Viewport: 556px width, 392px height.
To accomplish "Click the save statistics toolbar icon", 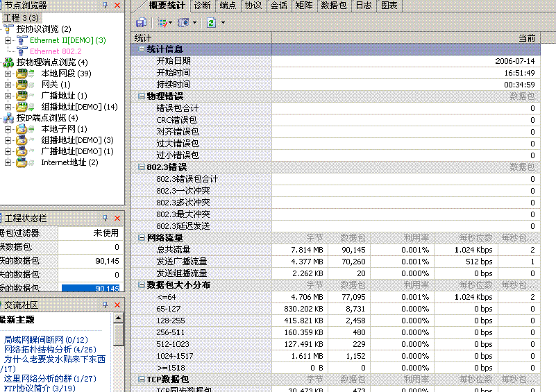I will click(x=141, y=23).
